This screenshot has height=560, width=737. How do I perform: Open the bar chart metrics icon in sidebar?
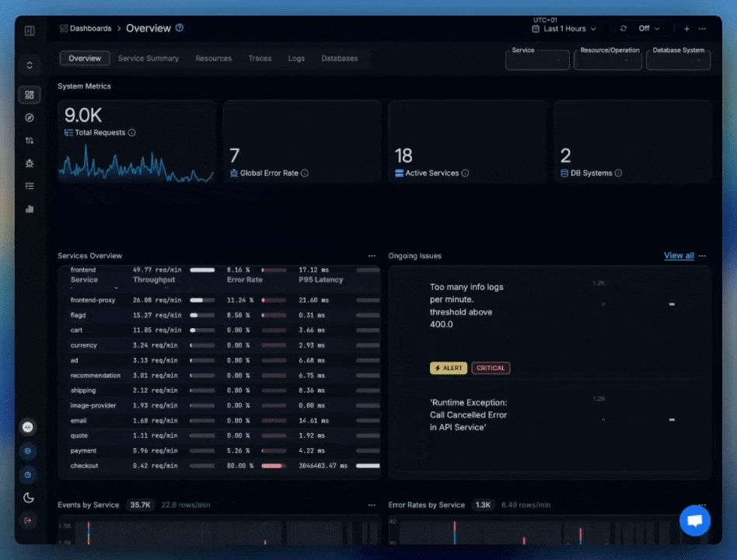point(30,208)
